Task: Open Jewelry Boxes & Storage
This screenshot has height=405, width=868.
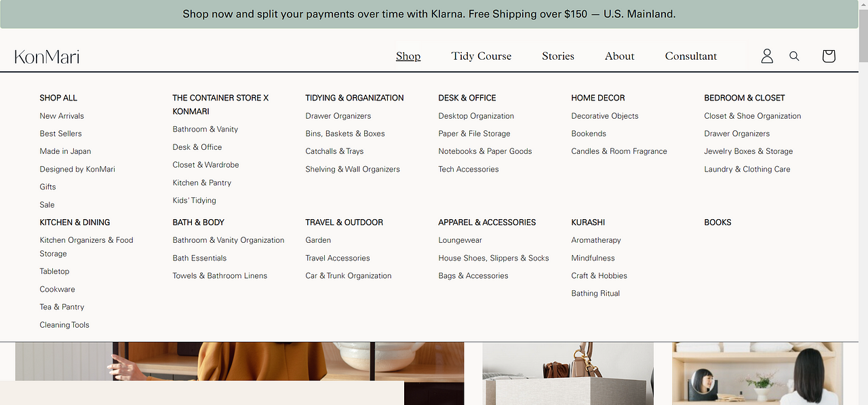Action: click(x=749, y=151)
